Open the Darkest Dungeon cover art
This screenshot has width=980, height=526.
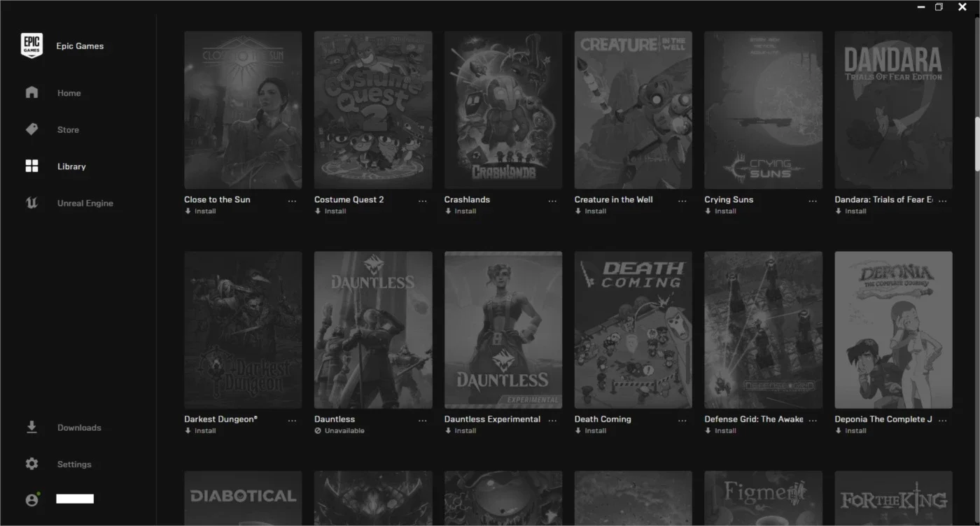point(243,330)
